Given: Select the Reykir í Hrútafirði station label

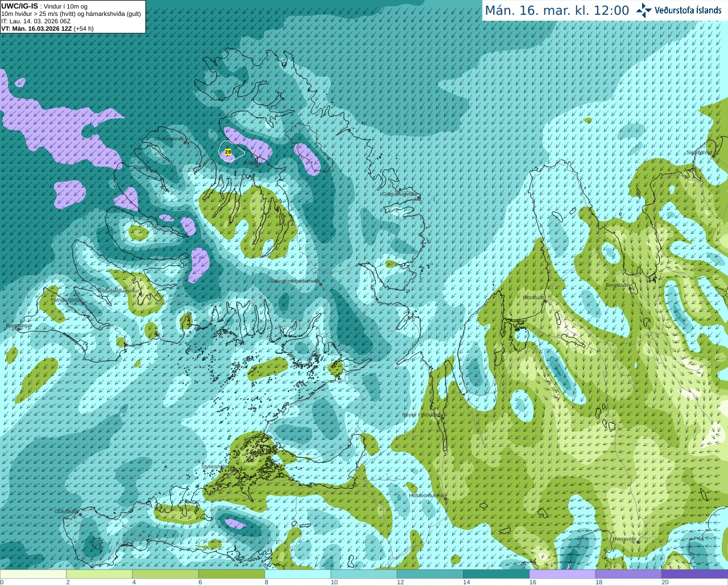Looking at the screenshot, I should (422, 415).
